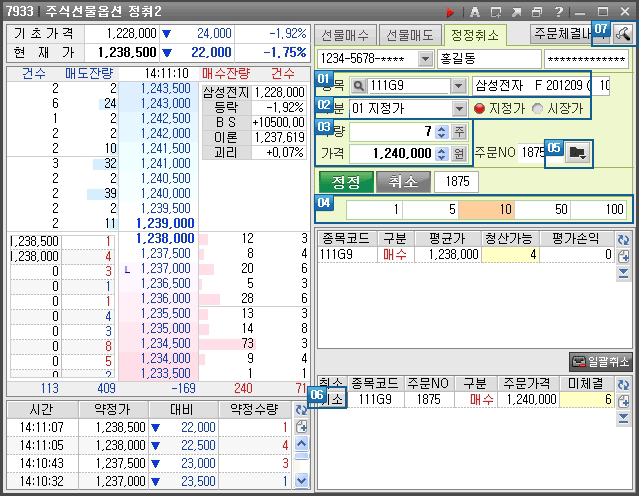Image resolution: width=639 pixels, height=496 pixels.
Task: Open the 111G9 symbol code dropdown
Action: (458, 86)
